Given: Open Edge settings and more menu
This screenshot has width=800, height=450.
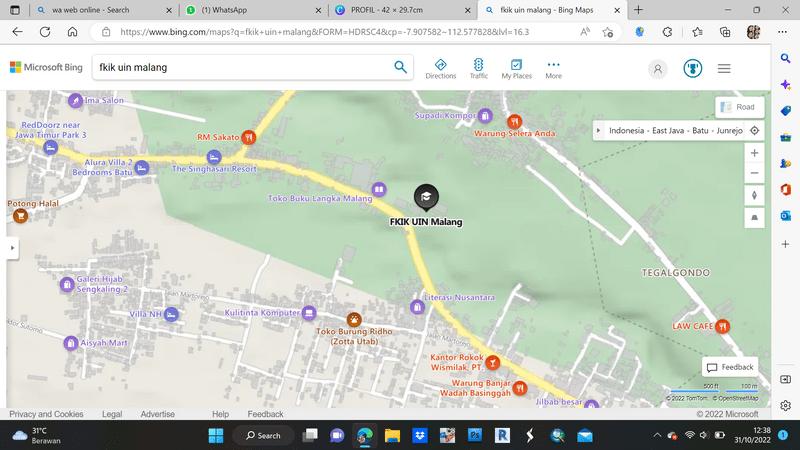Looking at the screenshot, I should [783, 32].
